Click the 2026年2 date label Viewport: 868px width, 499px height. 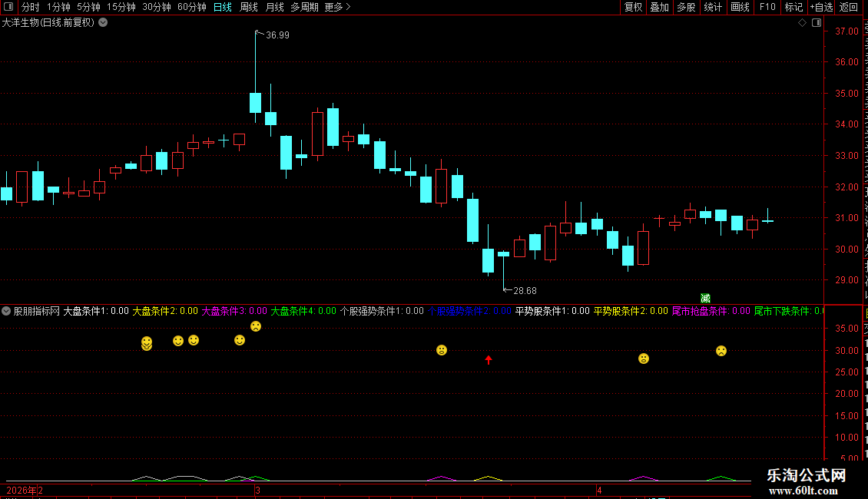(x=25, y=490)
